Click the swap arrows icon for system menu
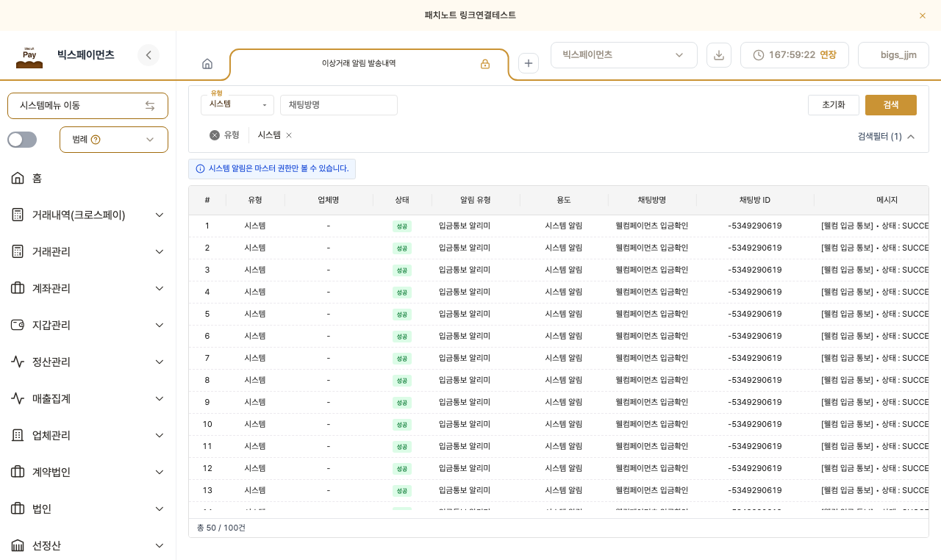 tap(150, 106)
